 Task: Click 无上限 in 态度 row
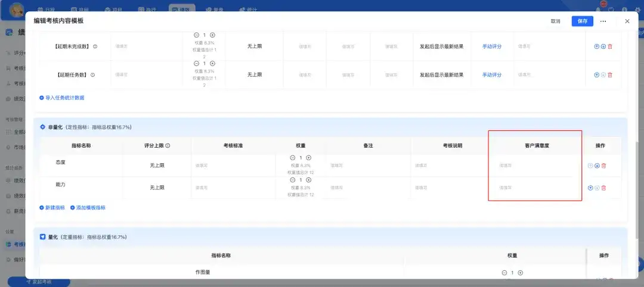[x=157, y=166]
